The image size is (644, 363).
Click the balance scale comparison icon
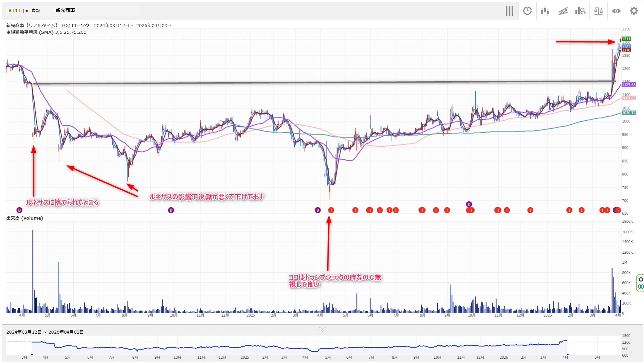(x=598, y=11)
